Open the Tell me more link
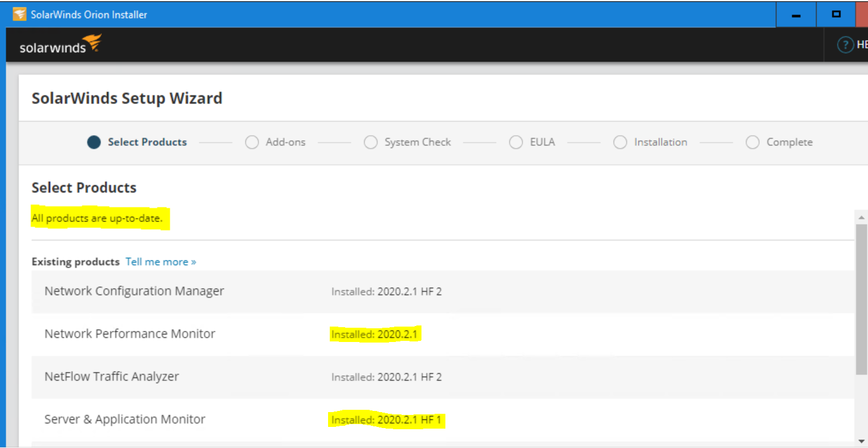 pos(161,262)
